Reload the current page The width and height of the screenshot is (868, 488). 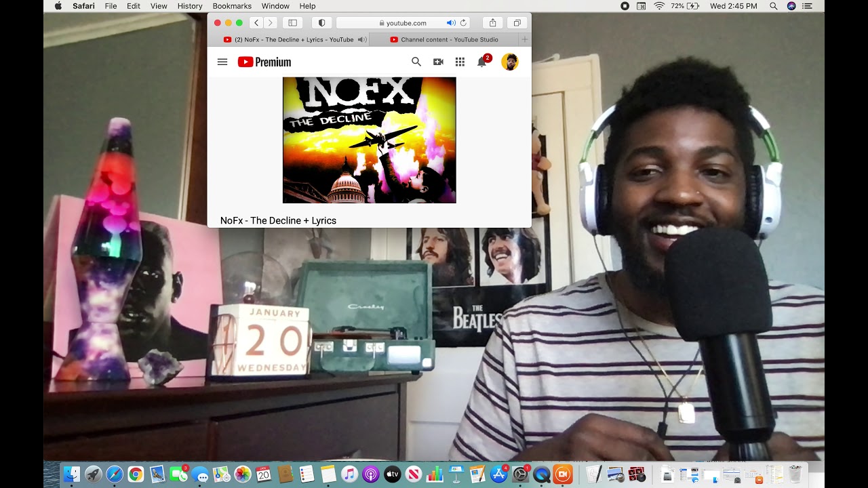click(x=464, y=22)
